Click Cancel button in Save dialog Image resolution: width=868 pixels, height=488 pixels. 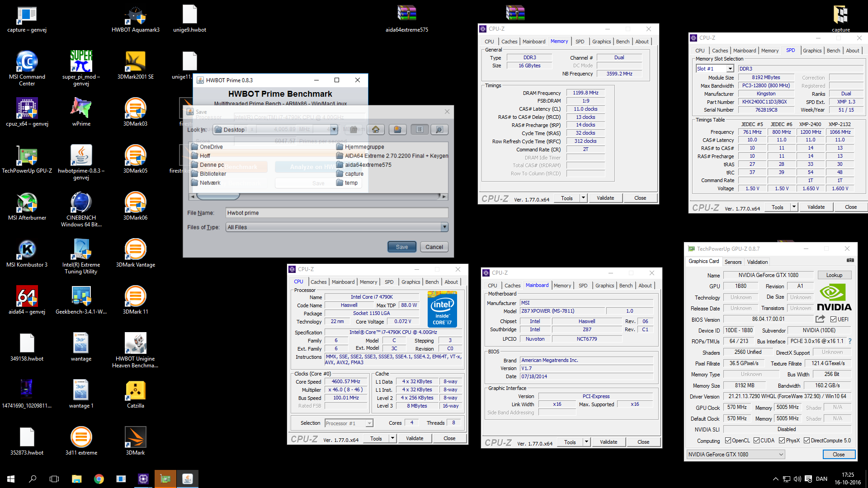pyautogui.click(x=434, y=247)
